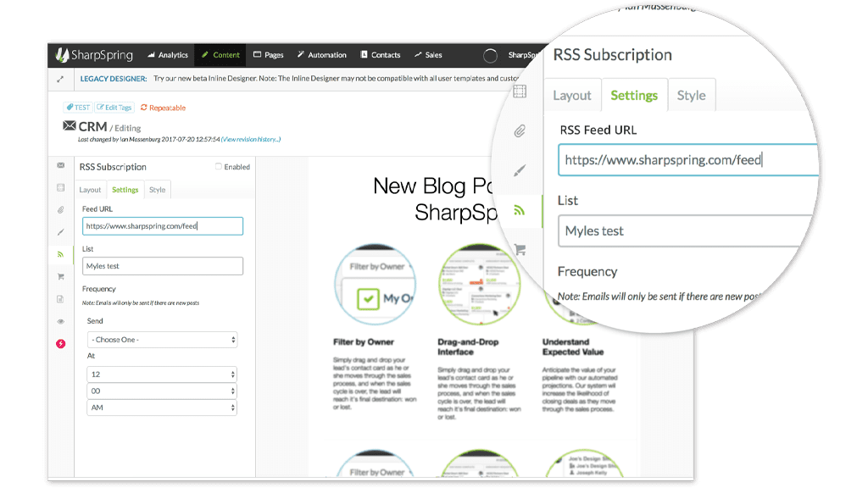Switch to the small Settings tab under RSS Subscription
The image size is (868, 488).
[x=125, y=190]
